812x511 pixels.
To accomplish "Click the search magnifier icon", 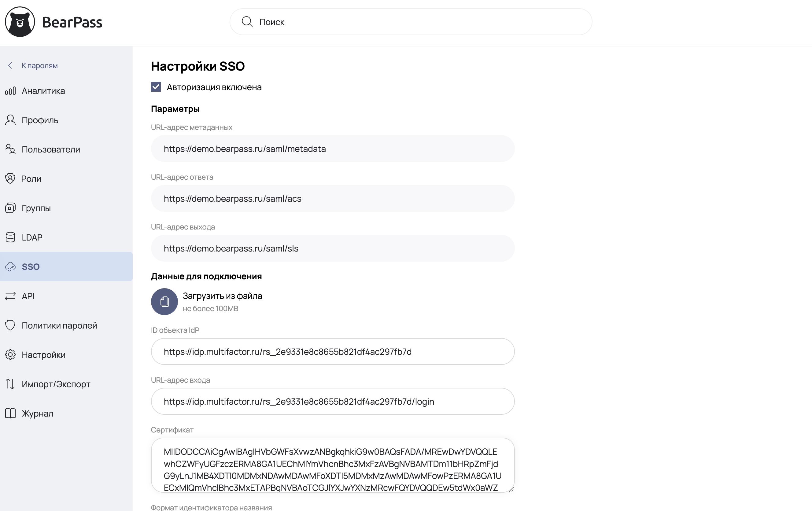I will [247, 22].
